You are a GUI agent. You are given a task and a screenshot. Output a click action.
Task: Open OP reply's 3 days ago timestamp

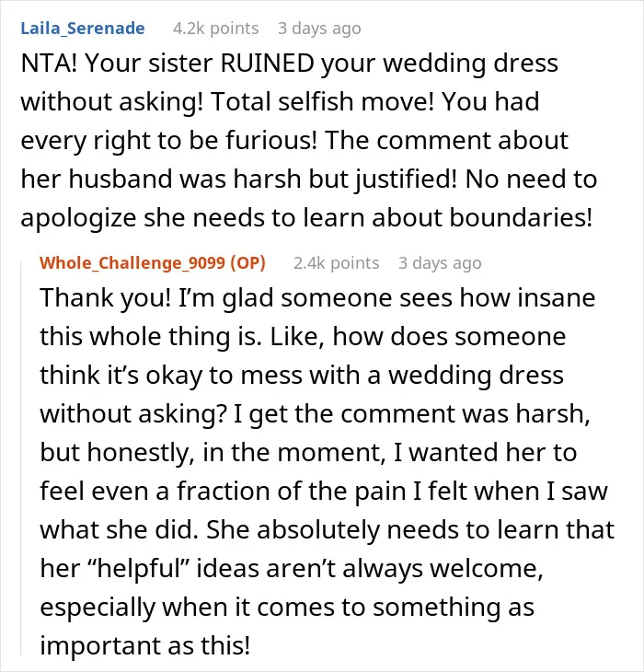(x=440, y=262)
